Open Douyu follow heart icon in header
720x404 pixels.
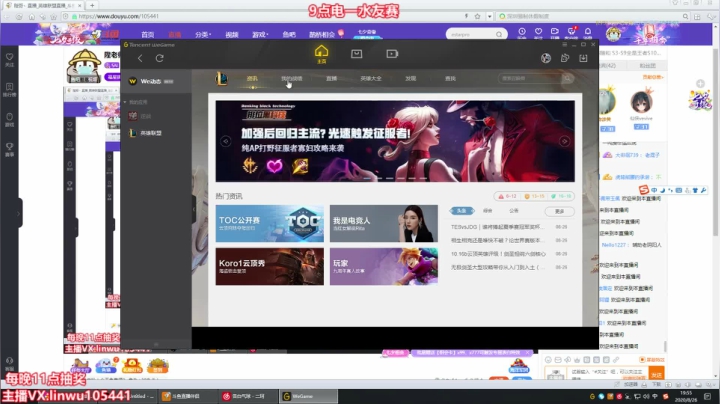click(538, 32)
